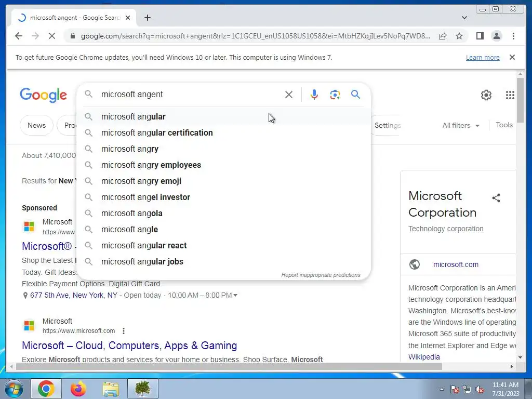This screenshot has width=532, height=399.
Task: Click in the microsoft angent search field
Action: (190, 95)
